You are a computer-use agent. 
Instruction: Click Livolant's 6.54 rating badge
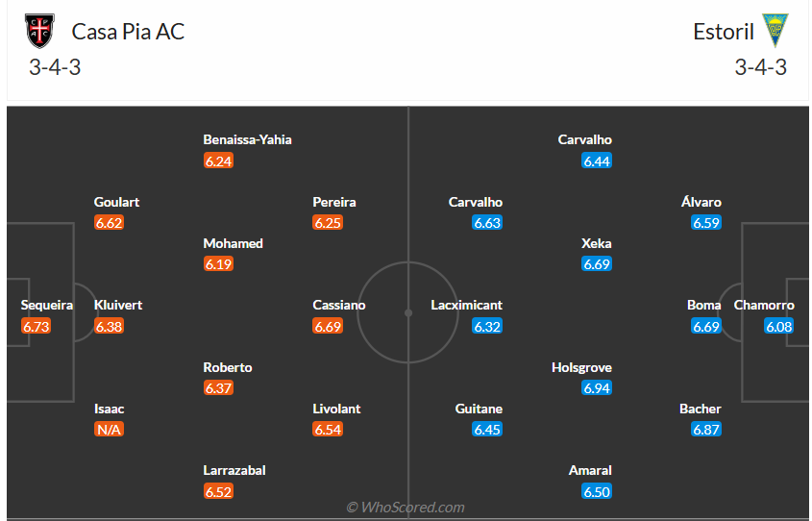328,430
